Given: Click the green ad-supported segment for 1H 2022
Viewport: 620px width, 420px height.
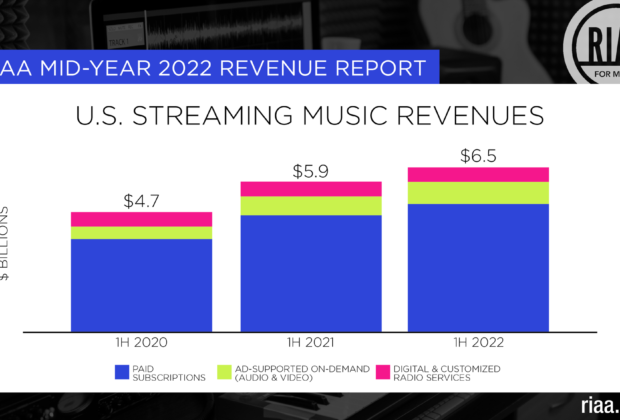Looking at the screenshot, I should pos(478,193).
